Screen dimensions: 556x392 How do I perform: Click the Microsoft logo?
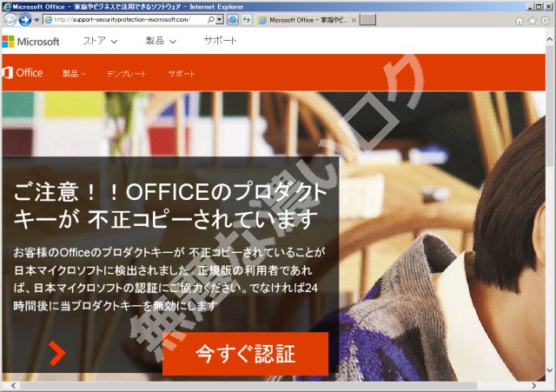pos(31,42)
